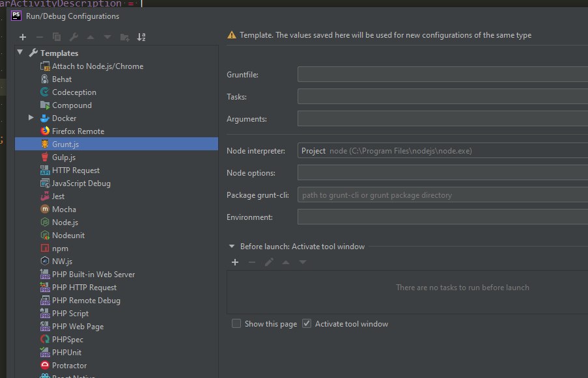
Task: Click into the Arguments input field
Action: [443, 118]
